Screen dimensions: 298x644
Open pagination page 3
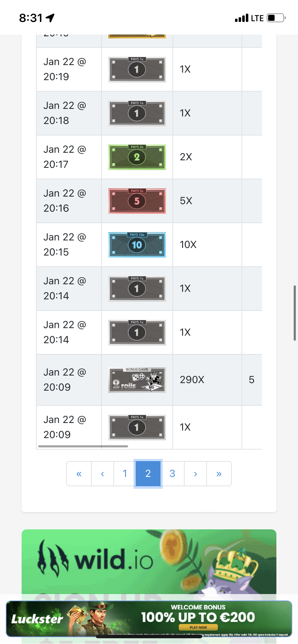pos(172,474)
